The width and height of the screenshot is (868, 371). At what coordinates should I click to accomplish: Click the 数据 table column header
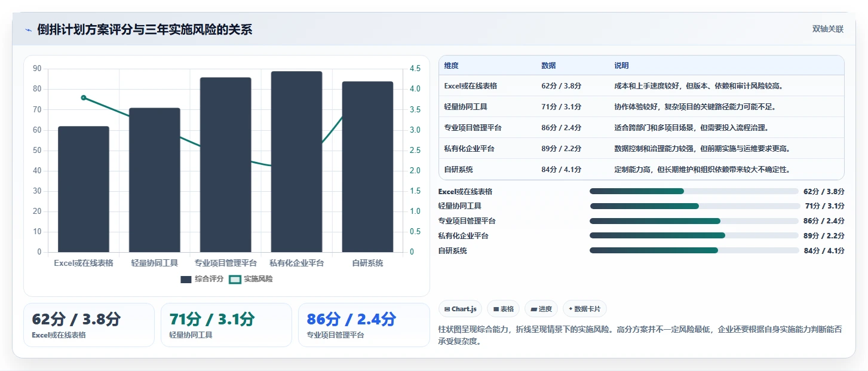(x=548, y=66)
